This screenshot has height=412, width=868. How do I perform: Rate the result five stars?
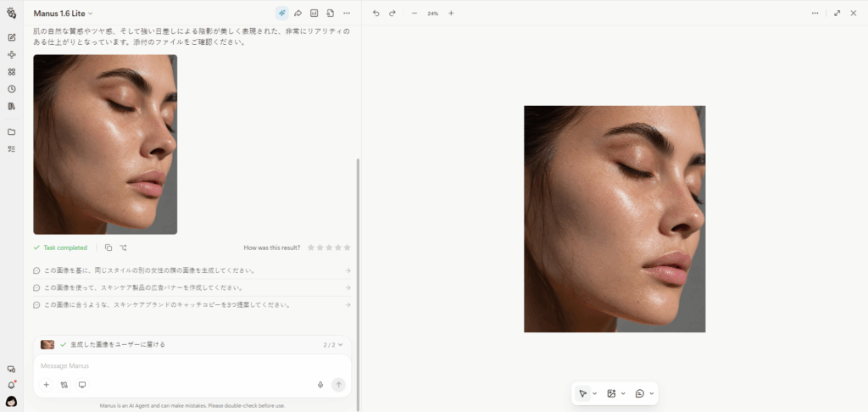[x=347, y=248]
